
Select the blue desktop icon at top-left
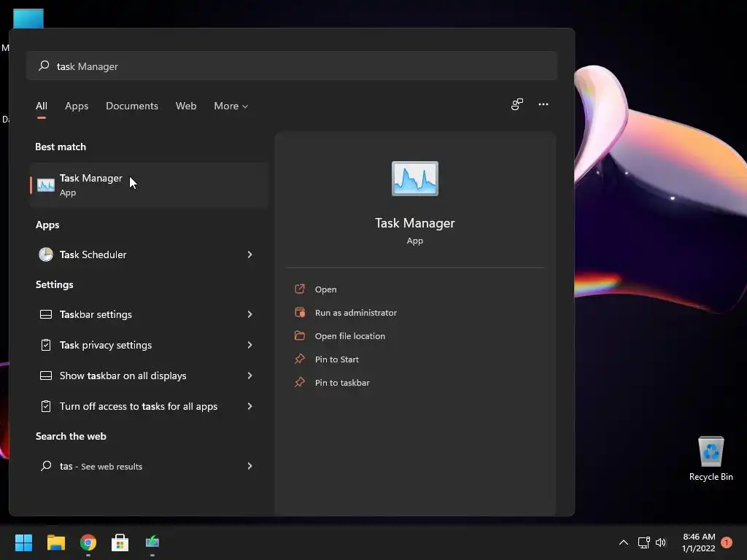pos(28,18)
